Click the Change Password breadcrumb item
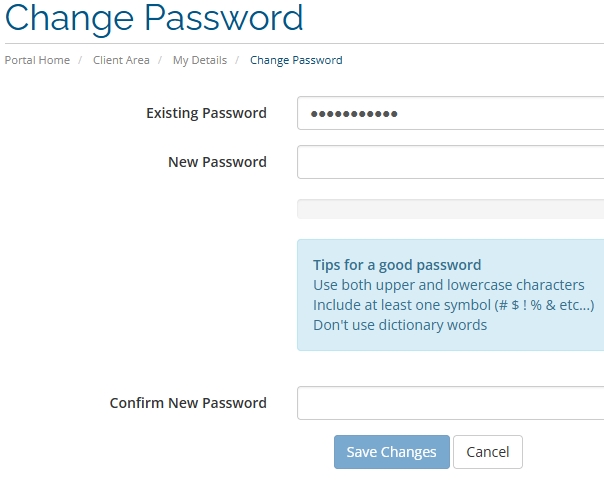 pyautogui.click(x=296, y=60)
